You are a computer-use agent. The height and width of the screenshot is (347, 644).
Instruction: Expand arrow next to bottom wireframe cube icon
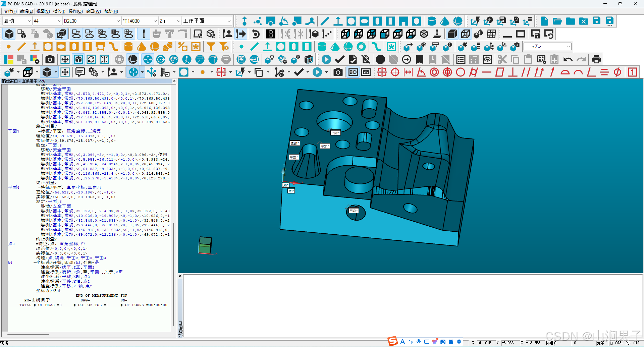click(x=37, y=72)
